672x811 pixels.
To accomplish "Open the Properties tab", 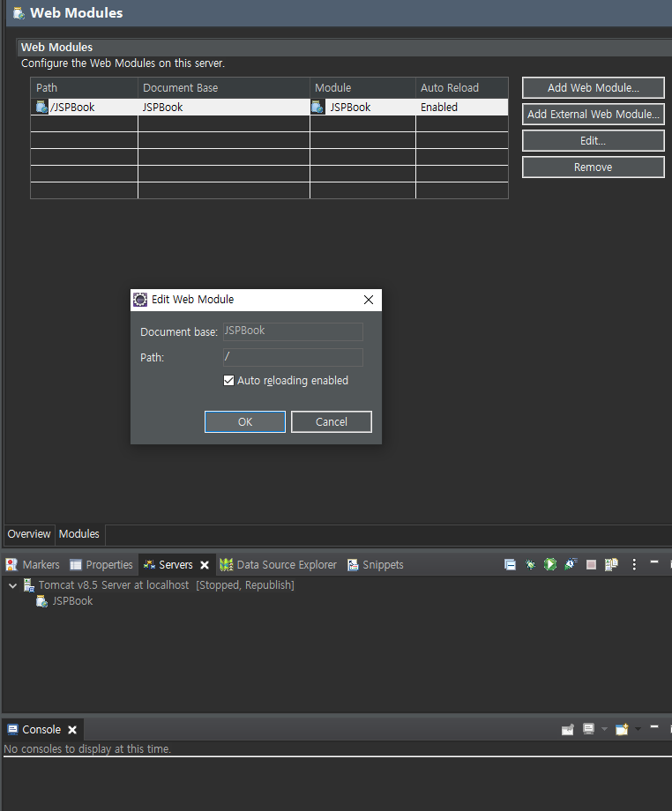I will (101, 565).
